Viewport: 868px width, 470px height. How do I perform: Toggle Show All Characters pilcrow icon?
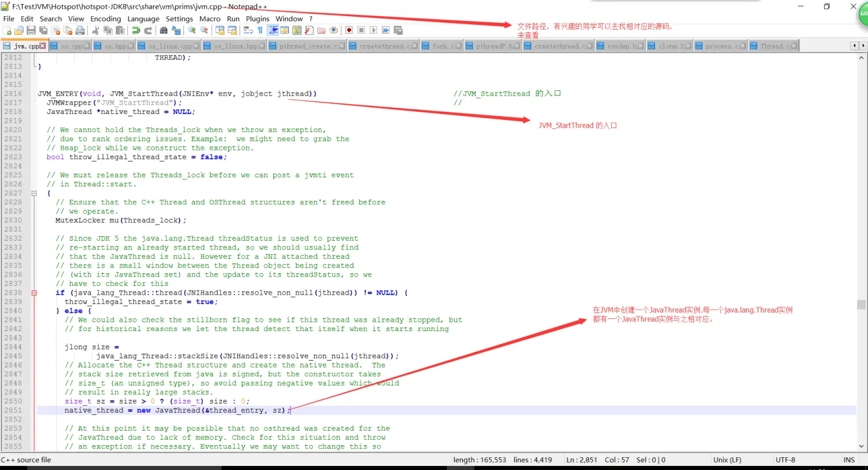tap(260, 30)
